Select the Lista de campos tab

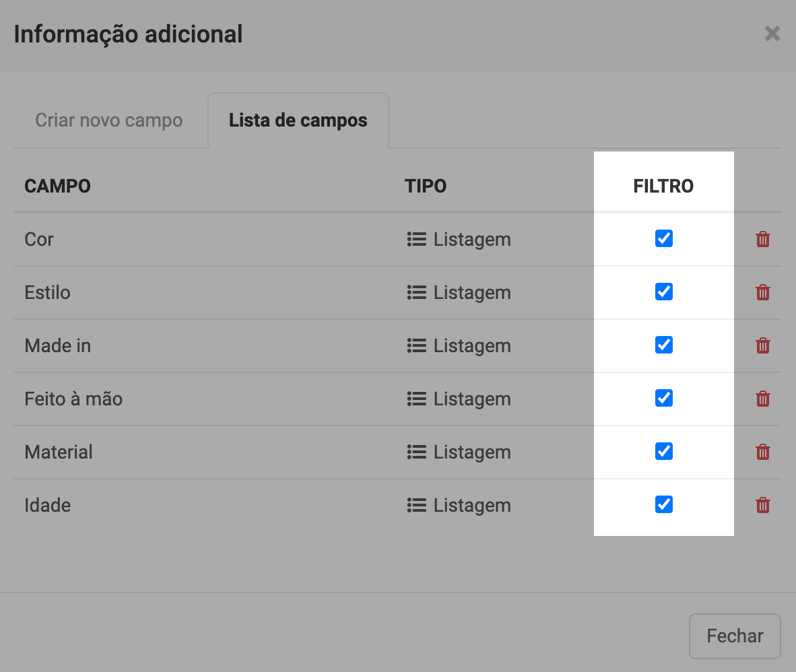(298, 121)
